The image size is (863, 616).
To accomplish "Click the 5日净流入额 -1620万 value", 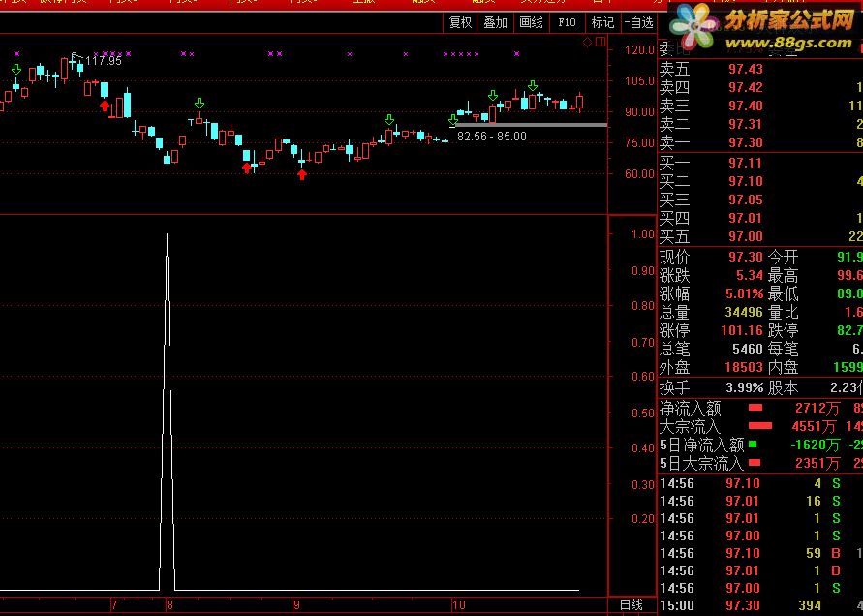I will (x=815, y=445).
